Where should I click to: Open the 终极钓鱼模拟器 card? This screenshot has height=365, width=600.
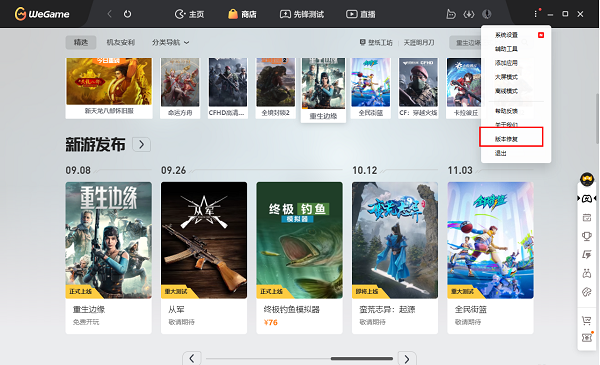pyautogui.click(x=299, y=257)
